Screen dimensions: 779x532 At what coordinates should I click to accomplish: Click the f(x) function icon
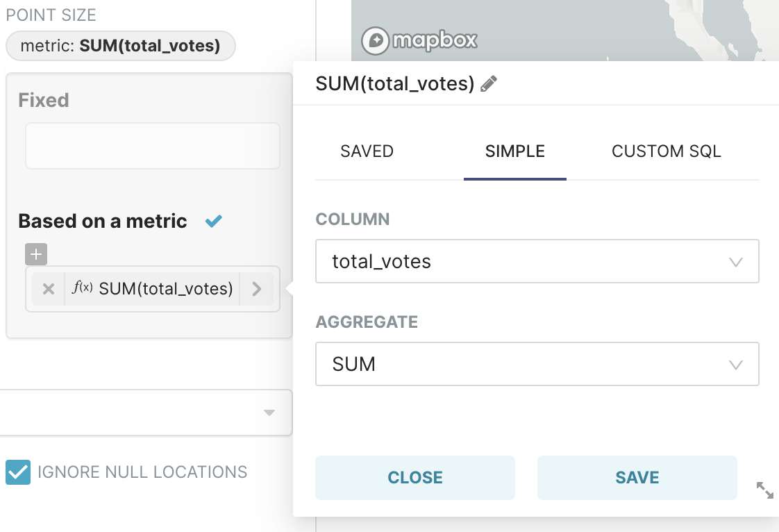[83, 288]
